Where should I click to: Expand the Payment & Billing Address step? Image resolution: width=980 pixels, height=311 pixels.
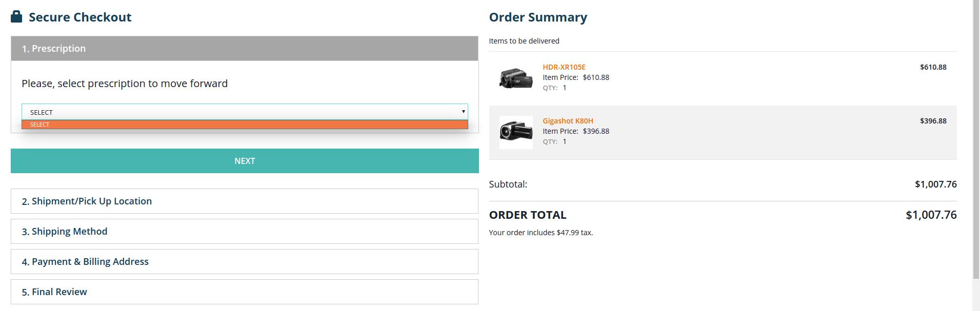[x=245, y=261]
